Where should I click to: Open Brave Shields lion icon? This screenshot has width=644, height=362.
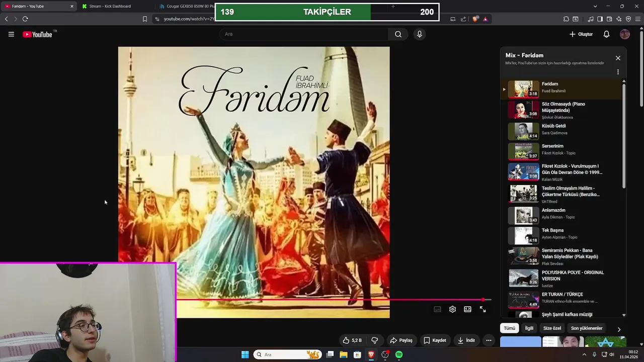pos(475,19)
